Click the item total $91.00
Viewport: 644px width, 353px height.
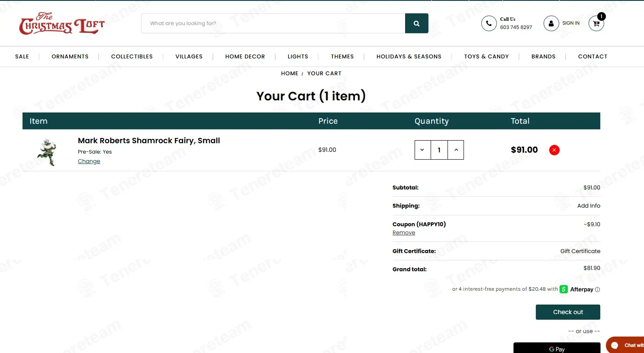coord(524,150)
